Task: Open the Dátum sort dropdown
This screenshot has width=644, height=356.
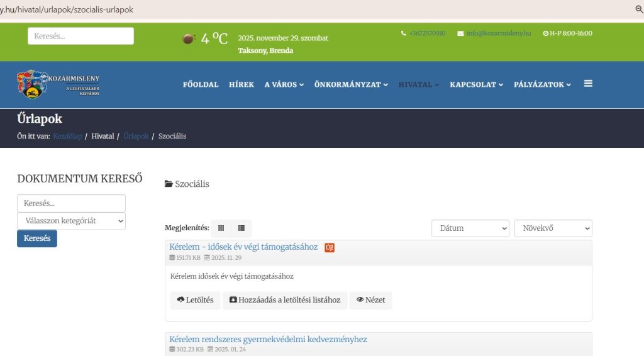Action: (x=470, y=228)
